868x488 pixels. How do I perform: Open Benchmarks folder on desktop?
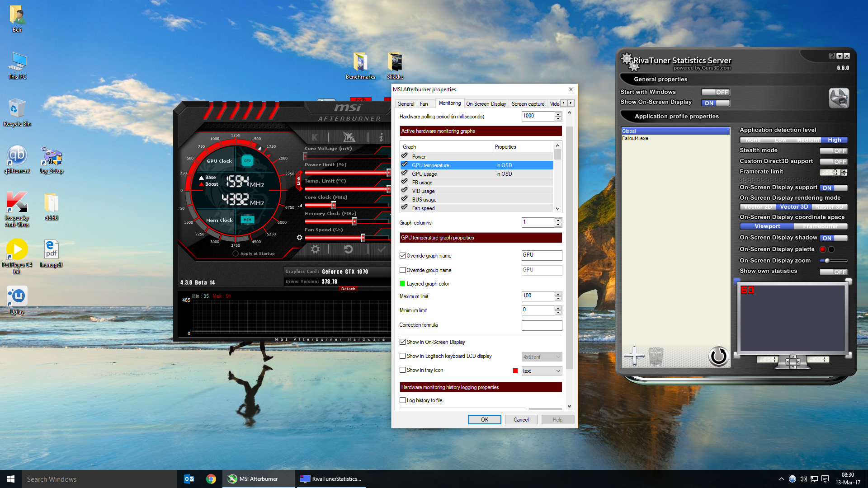pyautogui.click(x=360, y=66)
